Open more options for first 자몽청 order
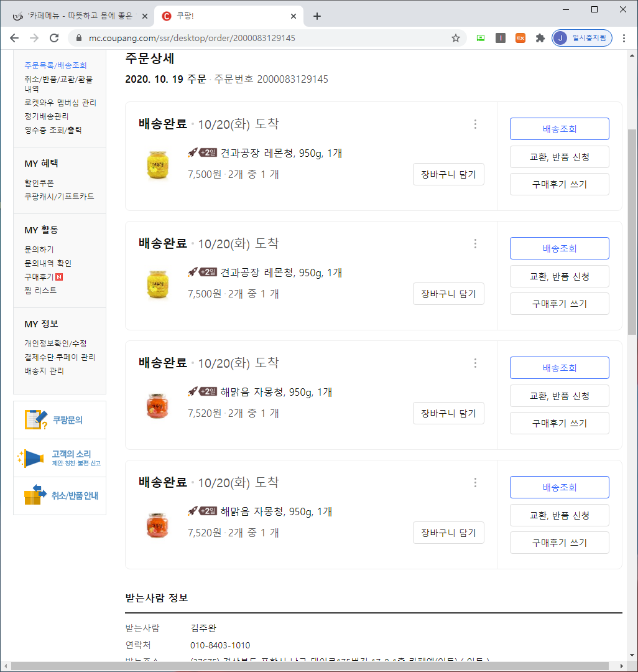This screenshot has height=672, width=638. point(475,363)
